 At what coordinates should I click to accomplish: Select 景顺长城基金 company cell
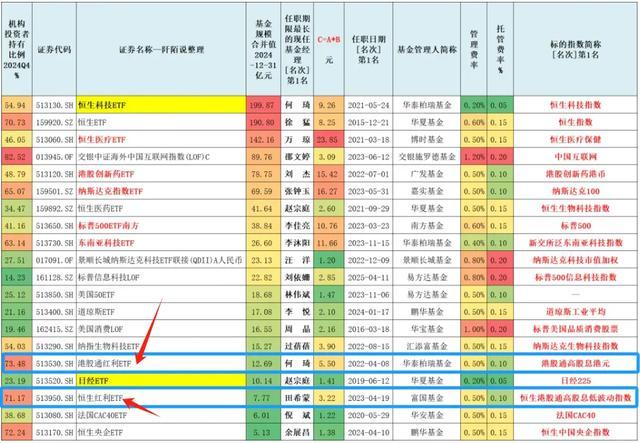click(x=427, y=260)
